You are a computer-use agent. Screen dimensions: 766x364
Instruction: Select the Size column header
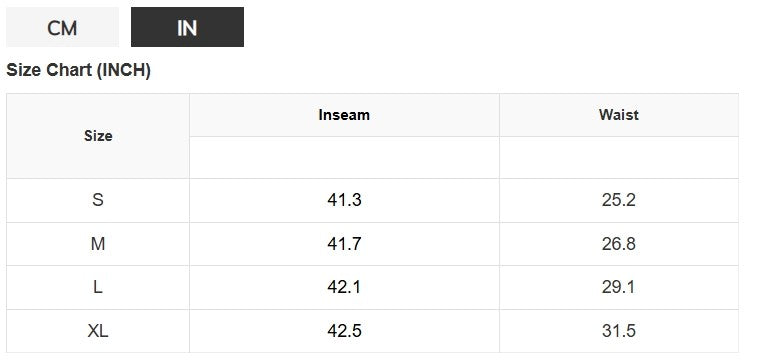(98, 136)
